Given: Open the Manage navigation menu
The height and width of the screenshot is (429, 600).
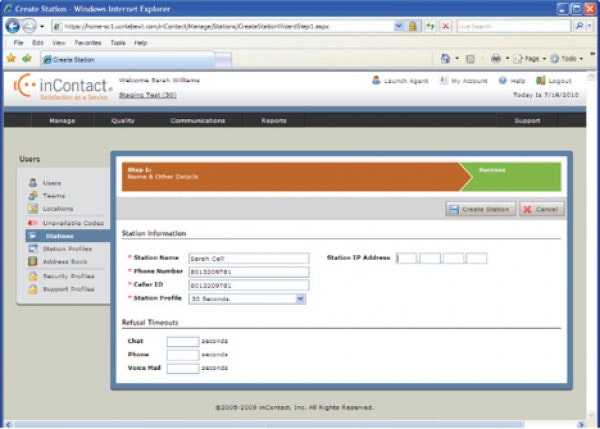Looking at the screenshot, I should pos(62,121).
